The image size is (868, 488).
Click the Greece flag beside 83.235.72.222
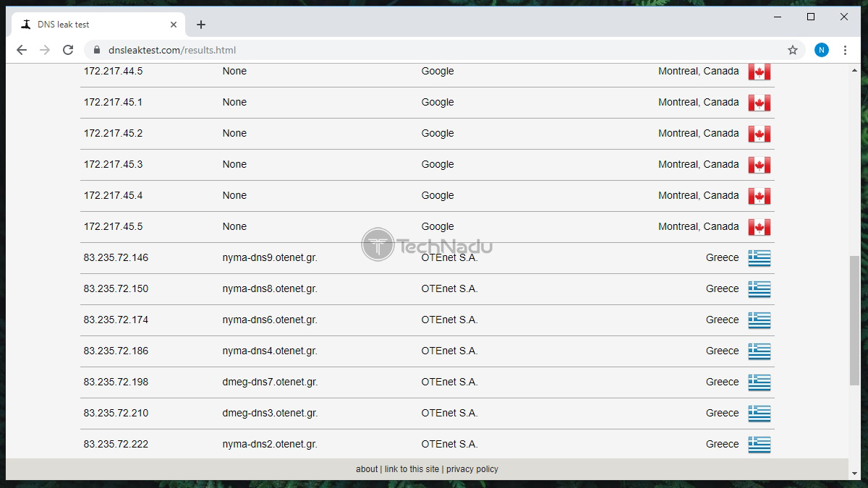pos(759,443)
